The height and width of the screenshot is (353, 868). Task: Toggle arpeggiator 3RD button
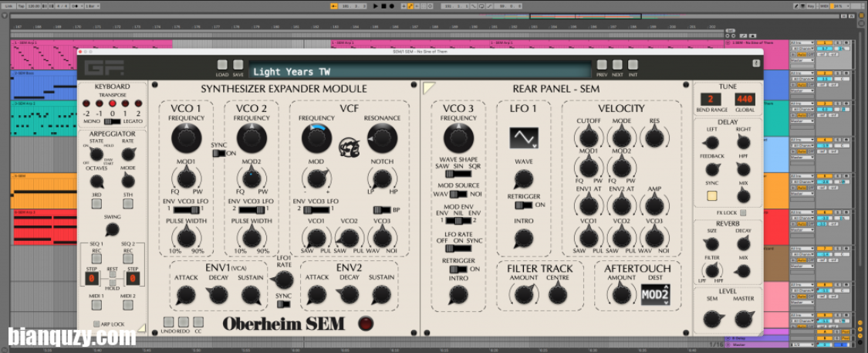[x=96, y=203]
